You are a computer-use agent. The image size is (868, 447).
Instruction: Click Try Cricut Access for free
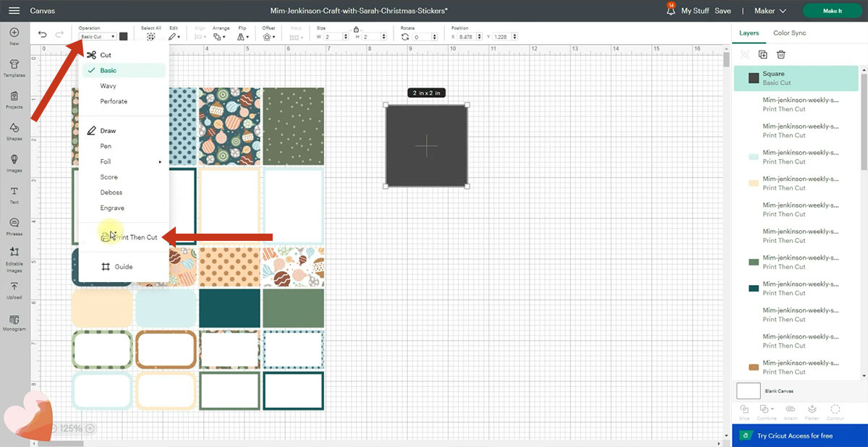[x=794, y=435]
